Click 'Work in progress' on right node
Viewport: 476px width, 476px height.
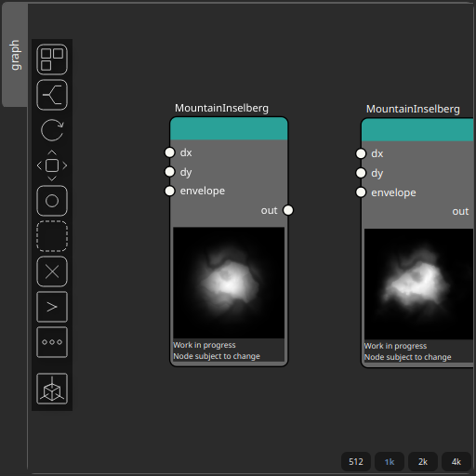point(395,346)
